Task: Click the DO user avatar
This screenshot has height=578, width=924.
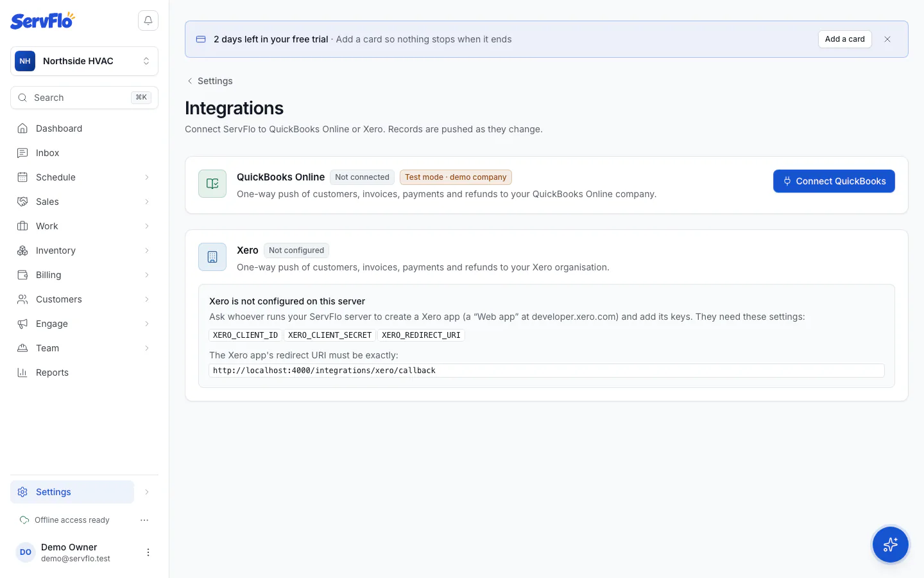Action: tap(26, 552)
